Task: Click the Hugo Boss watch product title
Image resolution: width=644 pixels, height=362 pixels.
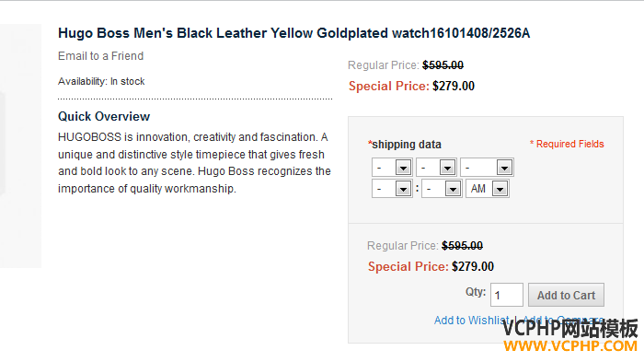Action: (293, 33)
